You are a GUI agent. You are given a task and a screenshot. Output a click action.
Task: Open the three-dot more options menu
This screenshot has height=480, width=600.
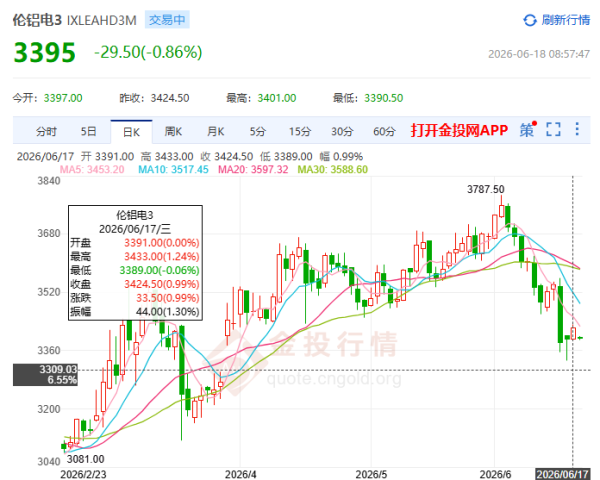tap(577, 129)
